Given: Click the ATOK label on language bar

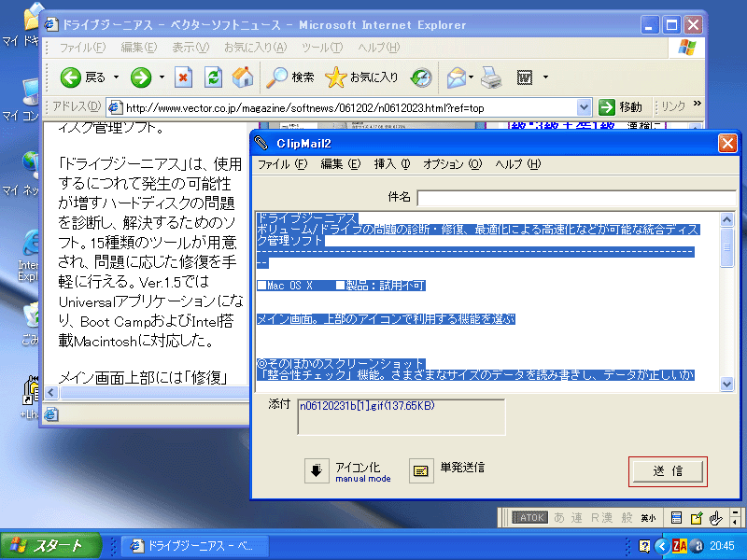Looking at the screenshot, I should click(529, 518).
